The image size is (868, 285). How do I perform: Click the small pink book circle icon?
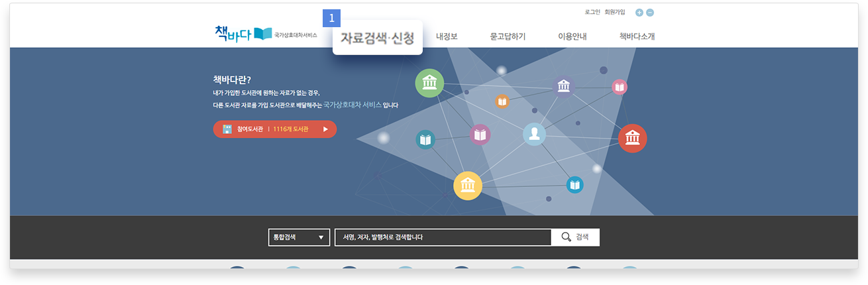point(620,87)
